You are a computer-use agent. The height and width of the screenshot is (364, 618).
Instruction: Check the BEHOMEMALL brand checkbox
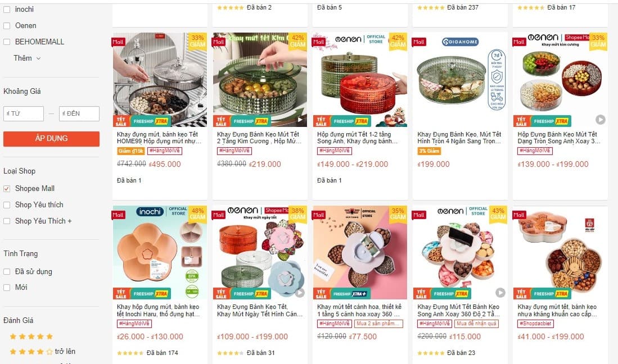point(7,42)
